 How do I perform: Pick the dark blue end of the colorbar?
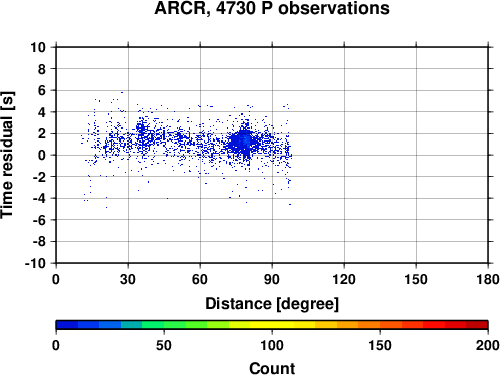point(67,325)
